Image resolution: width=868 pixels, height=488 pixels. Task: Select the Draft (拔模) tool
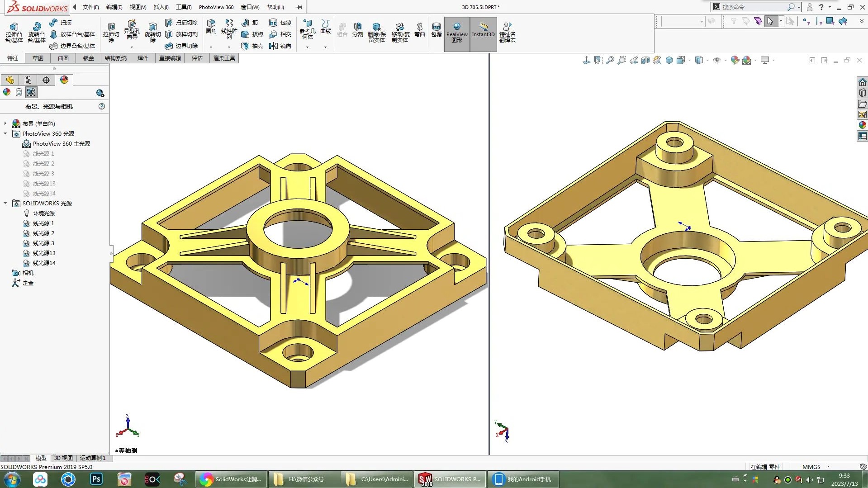[252, 34]
